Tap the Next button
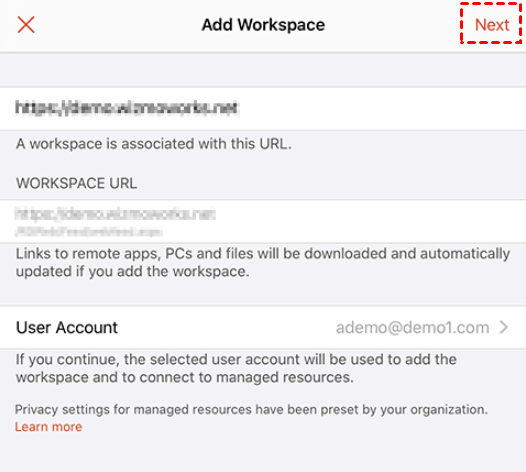Image resolution: width=526 pixels, height=472 pixels. point(492,25)
